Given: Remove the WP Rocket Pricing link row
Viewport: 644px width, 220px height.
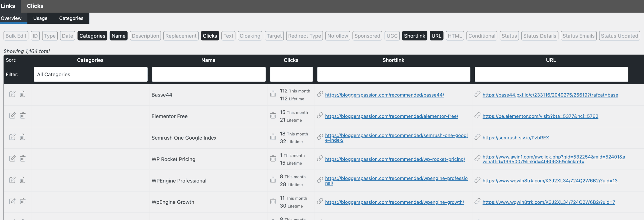Looking at the screenshot, I should coord(23,158).
